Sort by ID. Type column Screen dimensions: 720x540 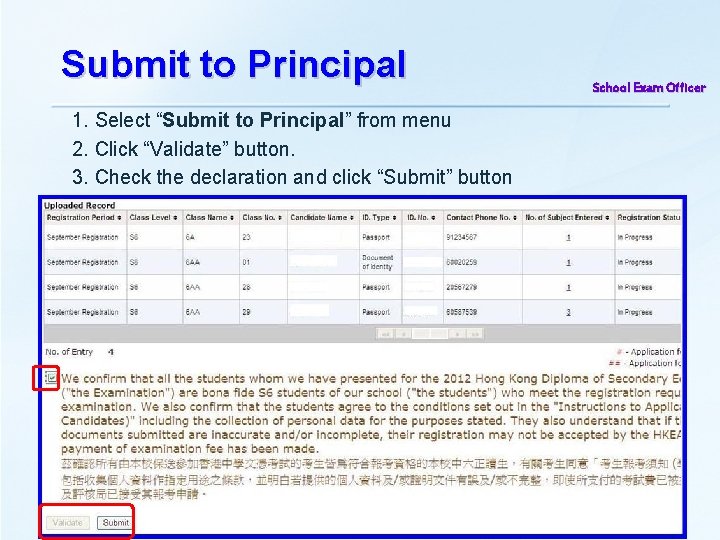[x=379, y=217]
